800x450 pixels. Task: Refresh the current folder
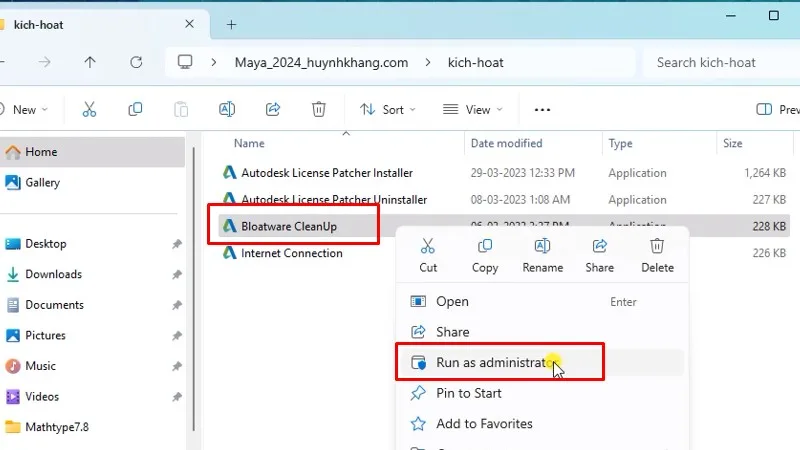(136, 62)
